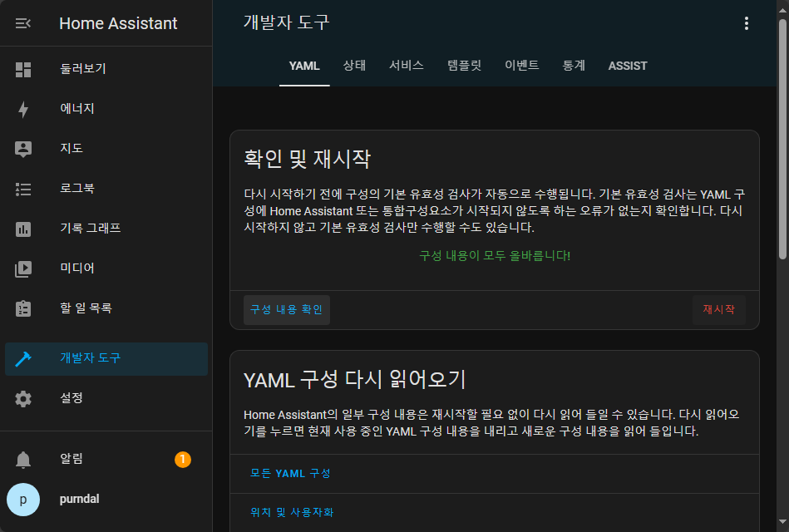
Task: Switch to the 이벤트 tab
Action: (522, 66)
